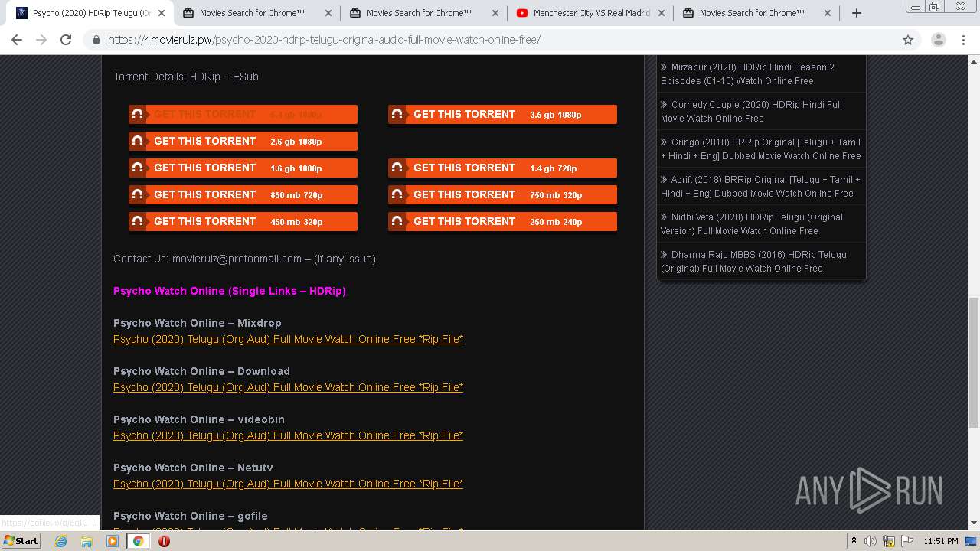Click the site lock icon in address bar

[96, 40]
